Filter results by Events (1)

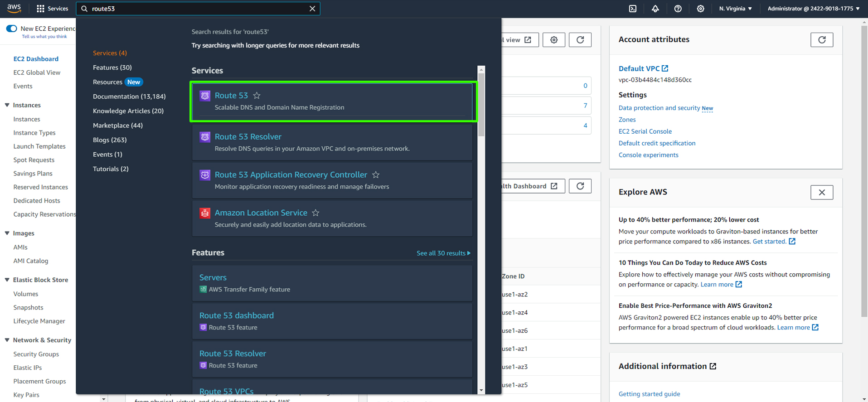pos(107,155)
